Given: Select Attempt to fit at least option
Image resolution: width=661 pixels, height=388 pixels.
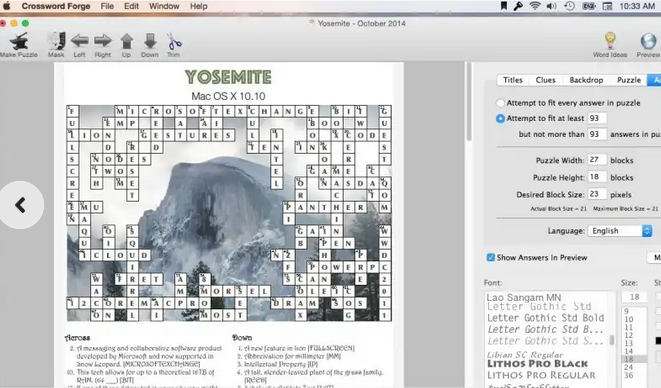Looking at the screenshot, I should click(x=500, y=119).
